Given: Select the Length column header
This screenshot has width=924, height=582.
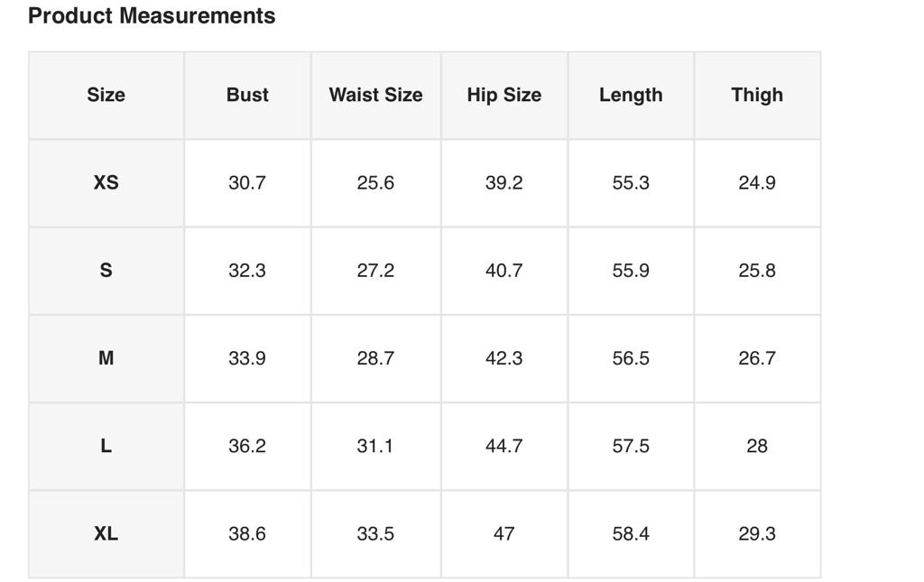Looking at the screenshot, I should pyautogui.click(x=631, y=95).
